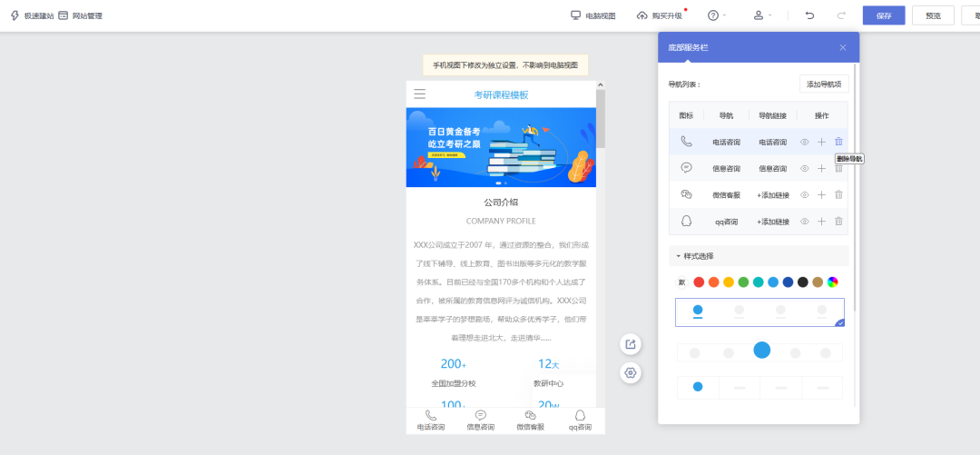Select the default 默 color option
The width and height of the screenshot is (980, 455).
coord(681,282)
